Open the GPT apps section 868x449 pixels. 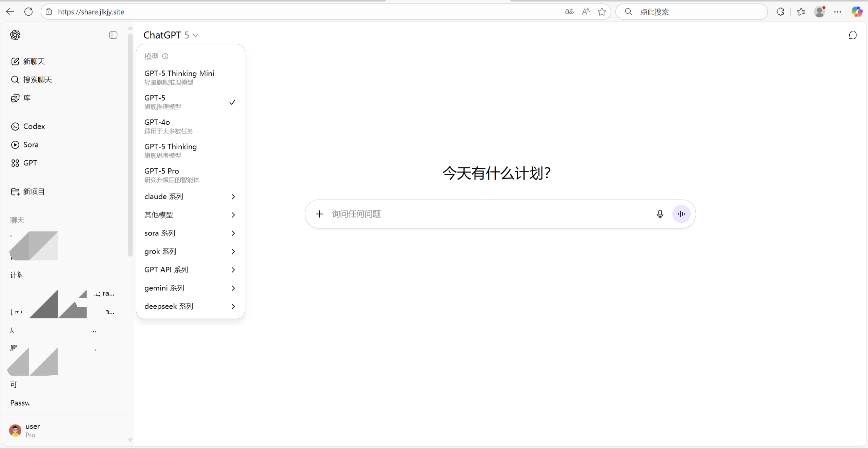[30, 163]
